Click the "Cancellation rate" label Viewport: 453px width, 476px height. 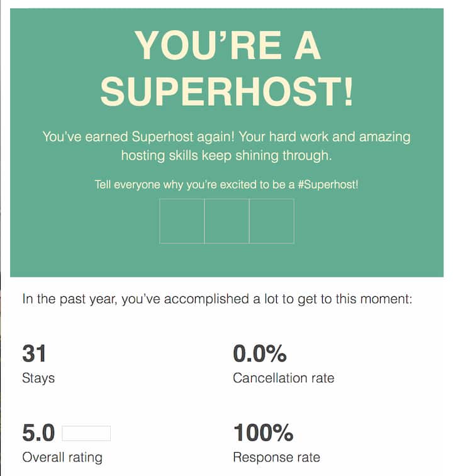(283, 379)
